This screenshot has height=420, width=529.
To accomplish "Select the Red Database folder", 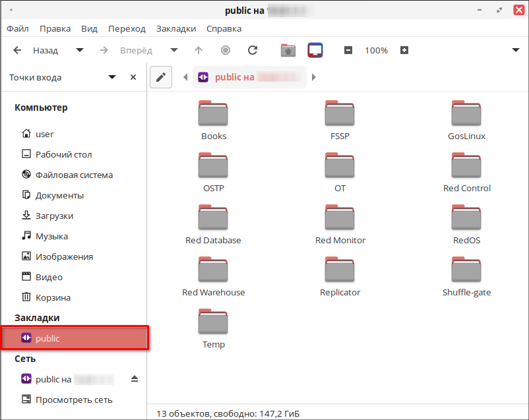I will (213, 225).
